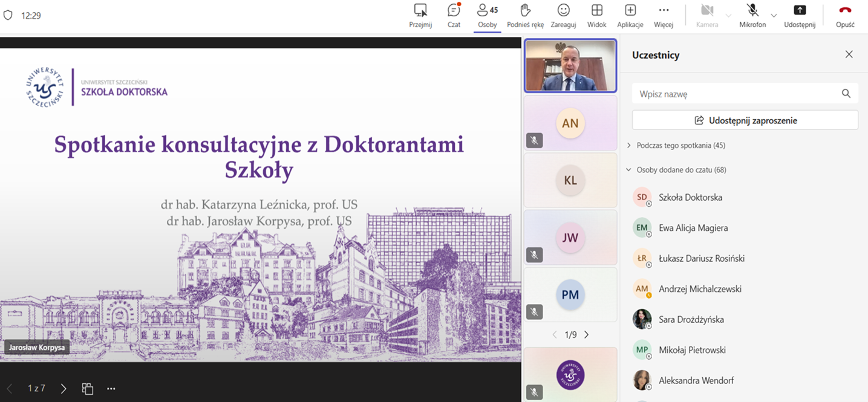
Task: Leave the meeting with Opuść
Action: coord(845,16)
